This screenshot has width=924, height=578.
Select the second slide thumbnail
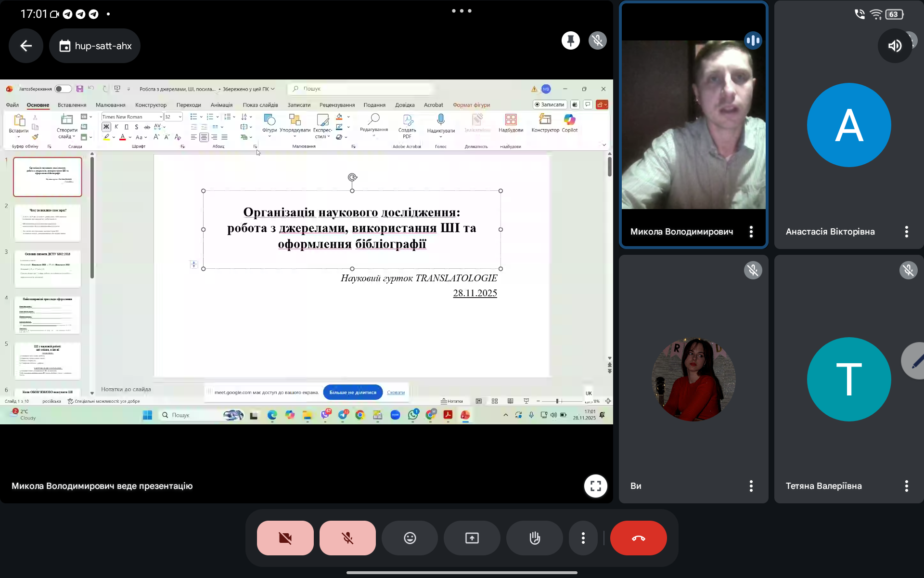click(48, 223)
